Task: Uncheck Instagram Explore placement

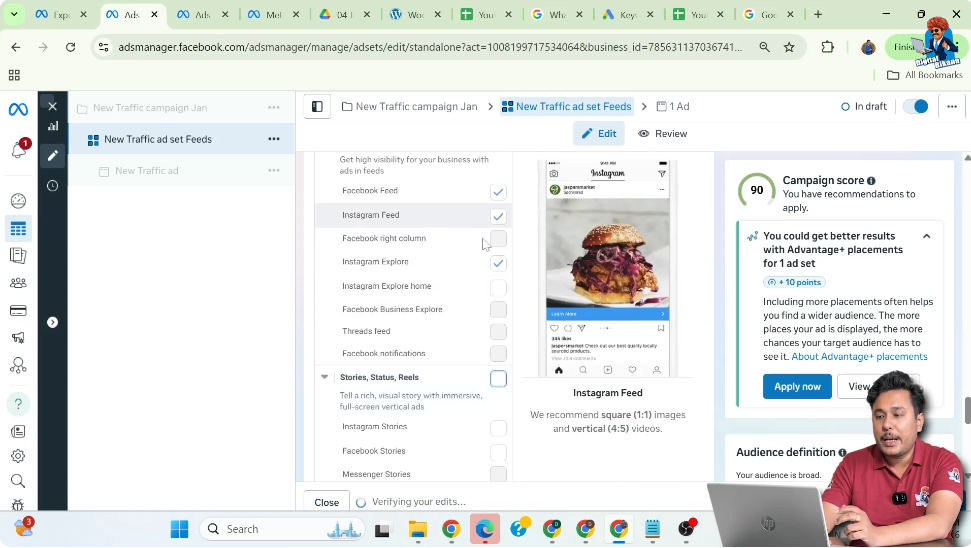Action: pos(499,263)
